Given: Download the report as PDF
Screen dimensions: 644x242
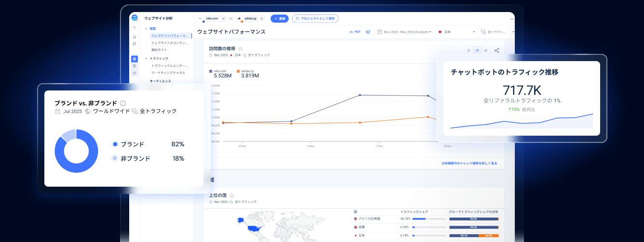Looking at the screenshot, I should pyautogui.click(x=355, y=32).
